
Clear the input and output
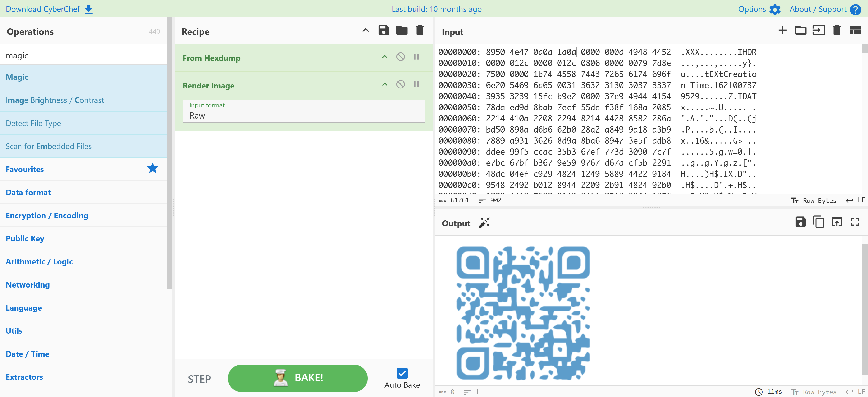pyautogui.click(x=837, y=30)
